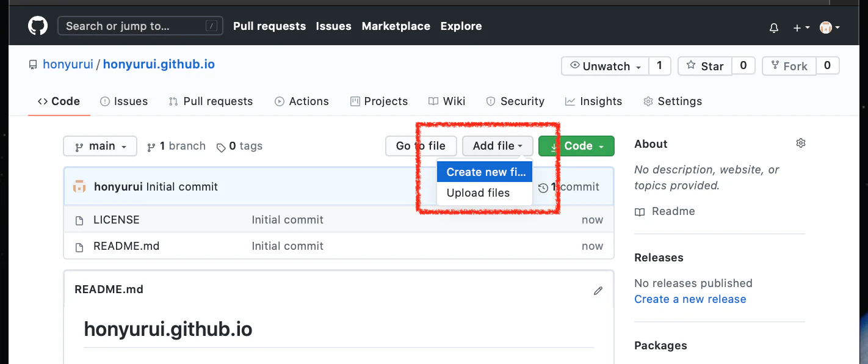Click the Unwatch button

604,66
